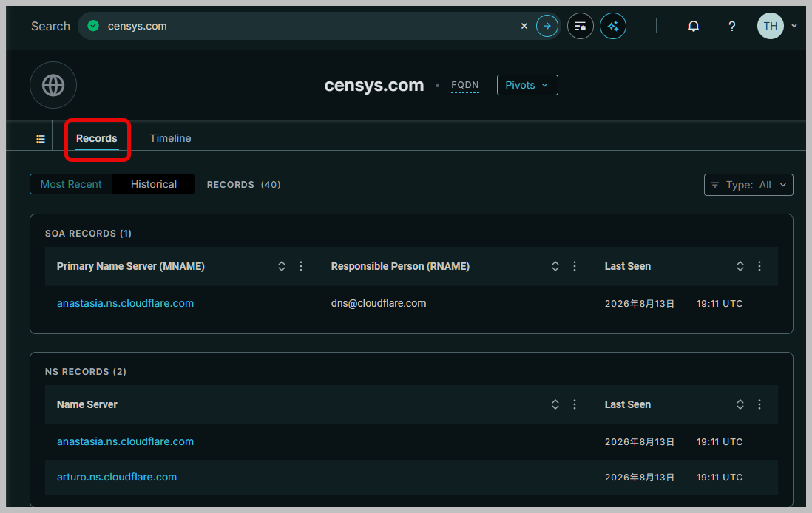Select the Historical view
Screen dimensions: 812x513
click(x=154, y=184)
